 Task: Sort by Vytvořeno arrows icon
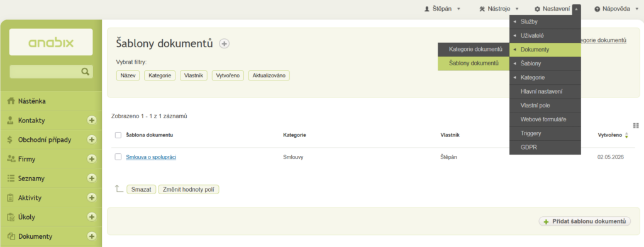pyautogui.click(x=626, y=135)
